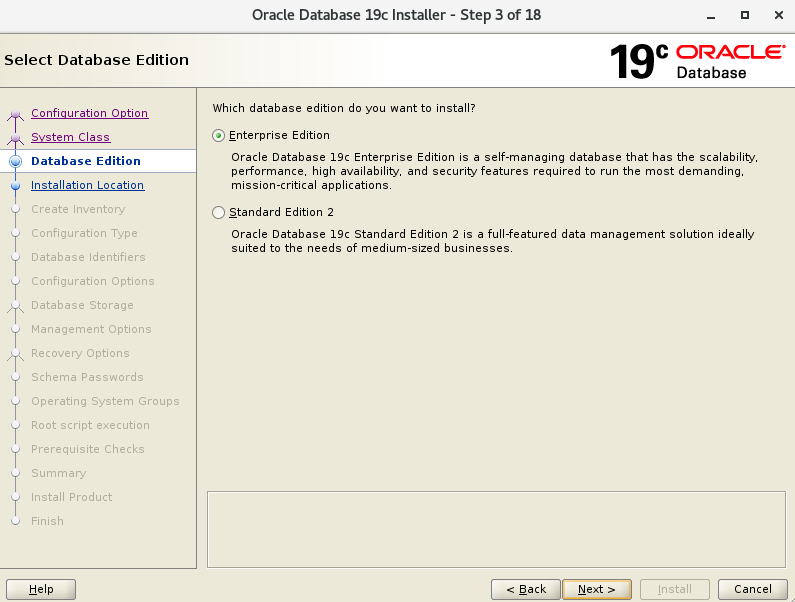Screen dimensions: 795x602
Task: Click the Recovery Options step marker icon
Action: (x=16, y=355)
